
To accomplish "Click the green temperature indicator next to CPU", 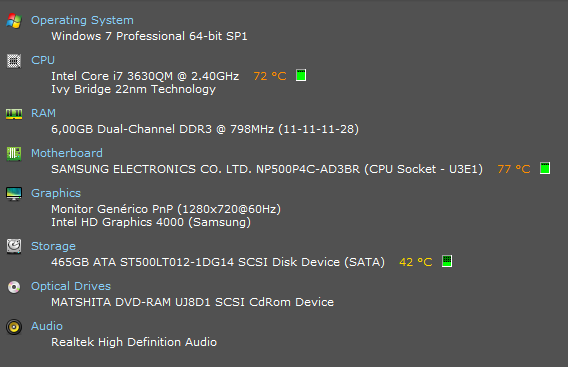I will tap(301, 75).
